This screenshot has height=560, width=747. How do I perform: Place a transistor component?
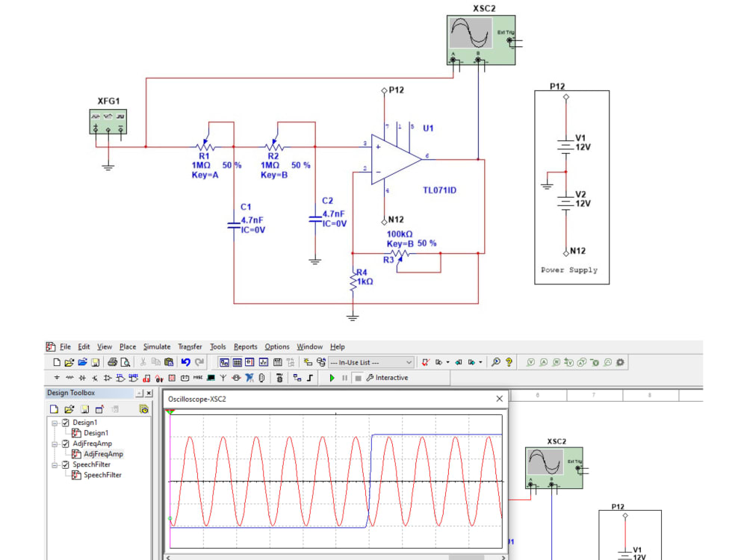click(x=95, y=378)
